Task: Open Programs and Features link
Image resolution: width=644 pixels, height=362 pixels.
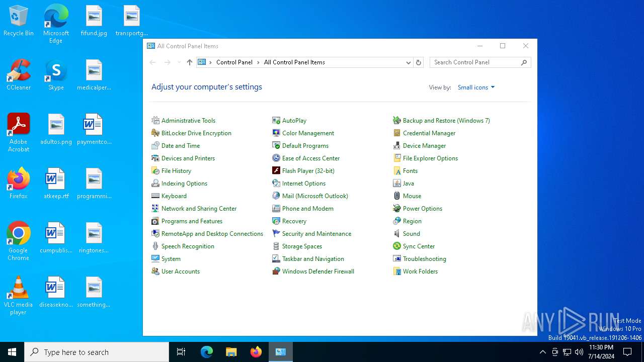Action: click(x=192, y=221)
